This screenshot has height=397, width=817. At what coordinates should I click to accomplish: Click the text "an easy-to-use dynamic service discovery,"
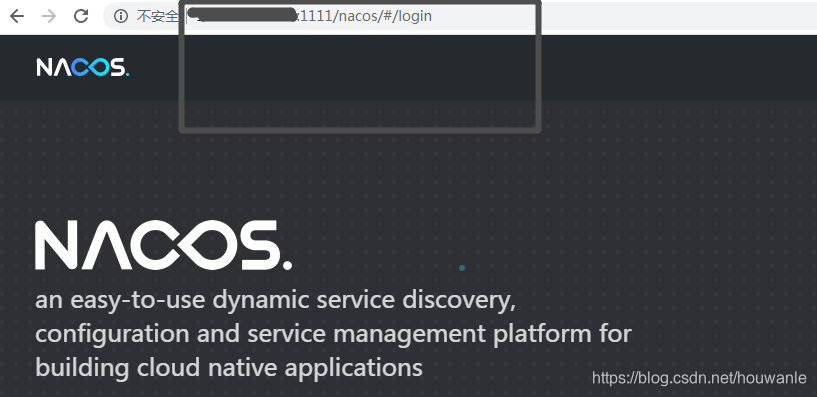coord(276,300)
